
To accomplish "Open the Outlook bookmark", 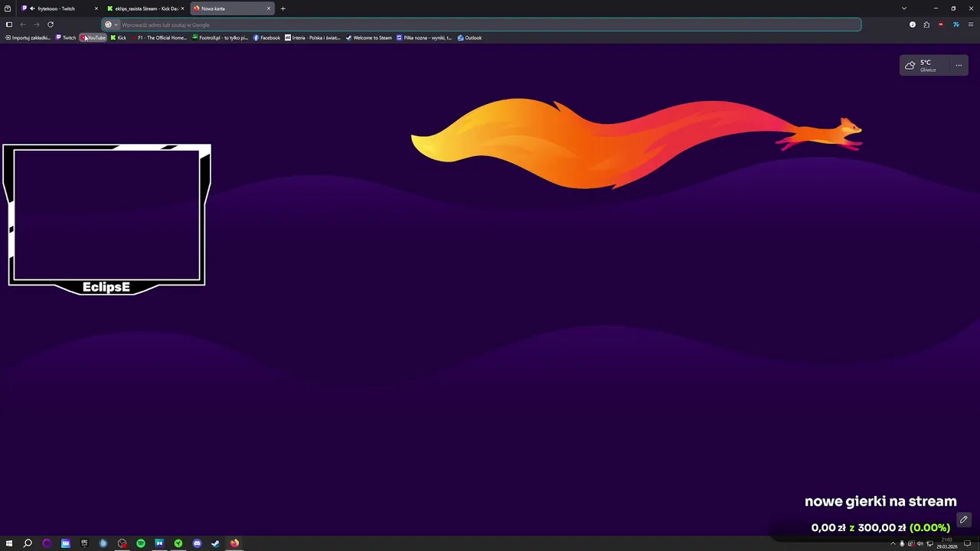I will point(470,37).
